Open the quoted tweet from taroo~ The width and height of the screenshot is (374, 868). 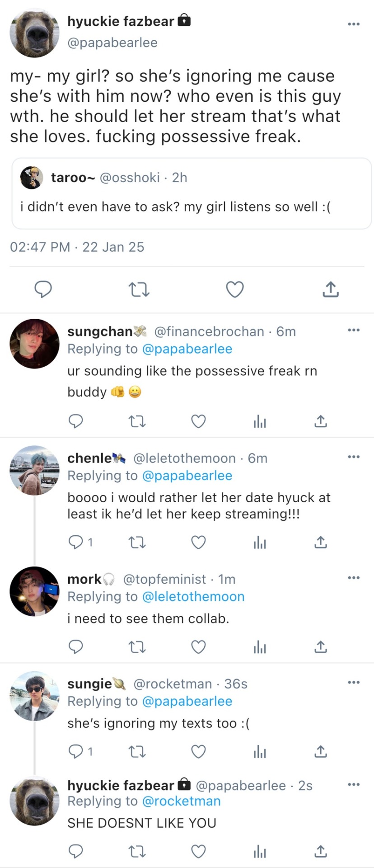click(192, 193)
